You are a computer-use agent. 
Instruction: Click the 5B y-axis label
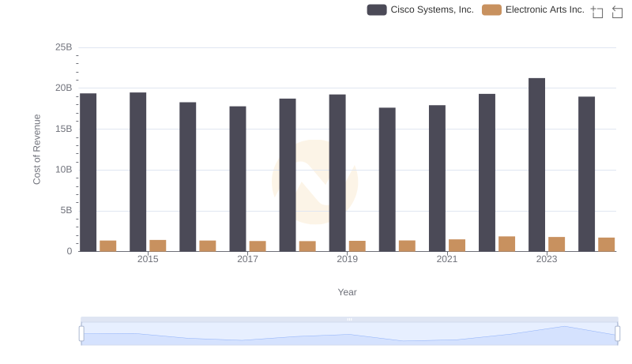tap(66, 210)
